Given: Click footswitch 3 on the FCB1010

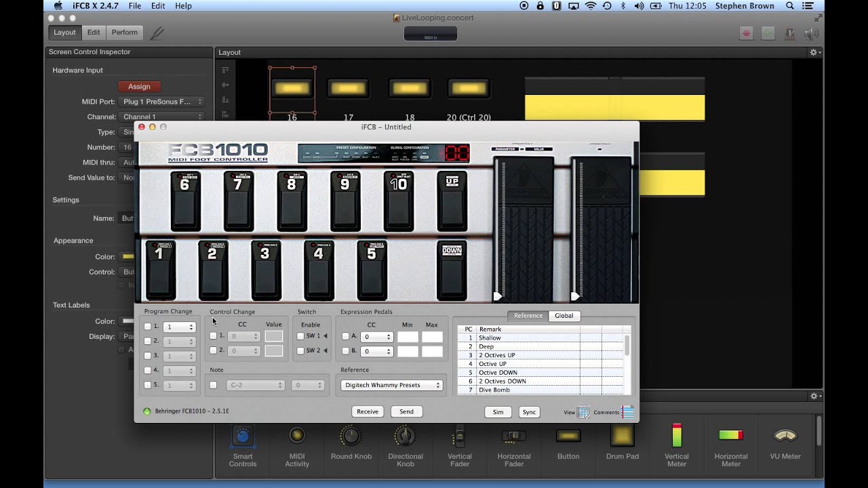Looking at the screenshot, I should point(265,270).
